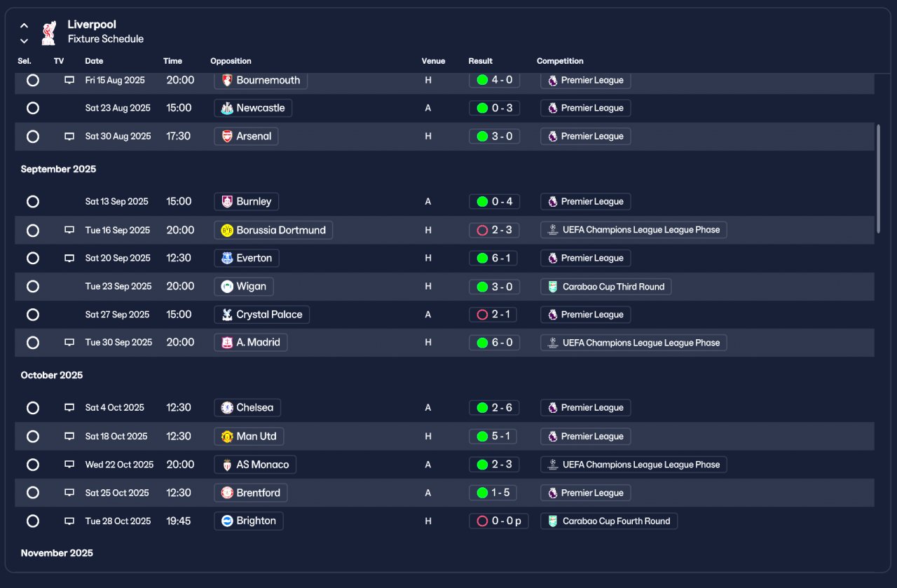
Task: Sort by the Date column header
Action: pyautogui.click(x=94, y=61)
